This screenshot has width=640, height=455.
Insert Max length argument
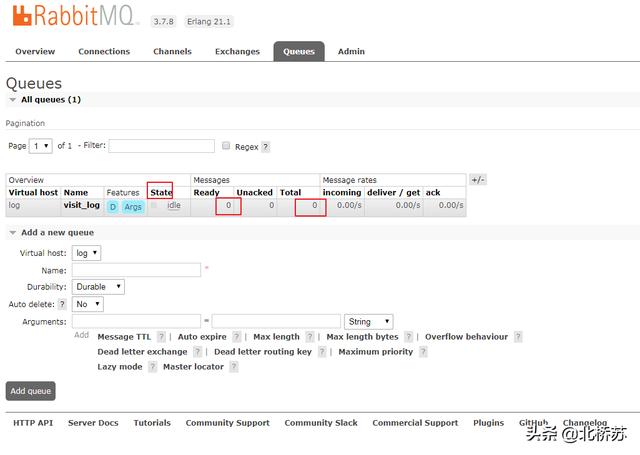click(276, 337)
